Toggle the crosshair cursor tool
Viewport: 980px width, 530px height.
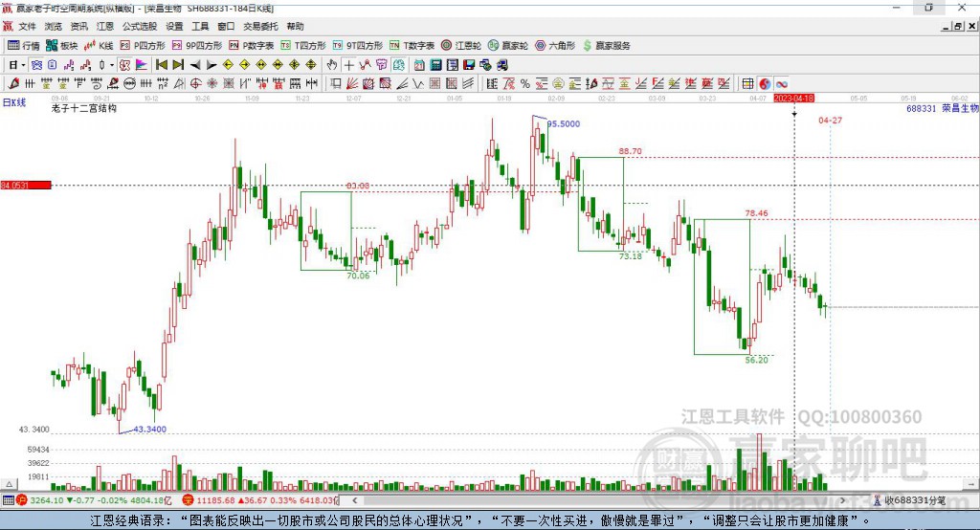(x=348, y=65)
